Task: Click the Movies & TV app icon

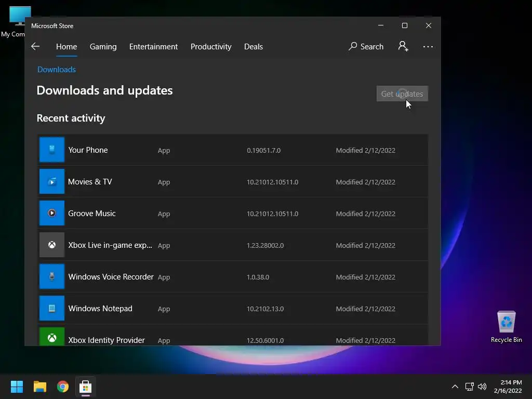Action: [x=52, y=181]
